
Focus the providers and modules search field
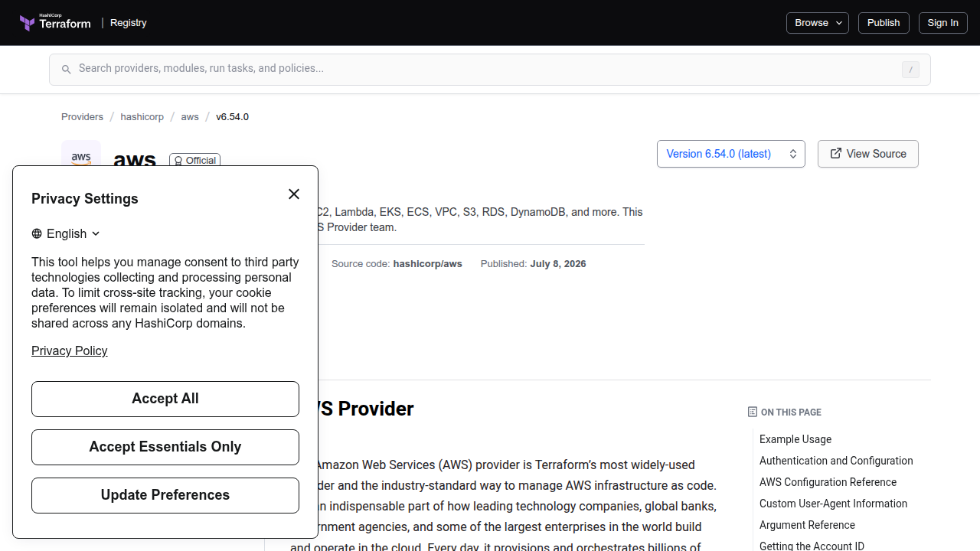(490, 69)
